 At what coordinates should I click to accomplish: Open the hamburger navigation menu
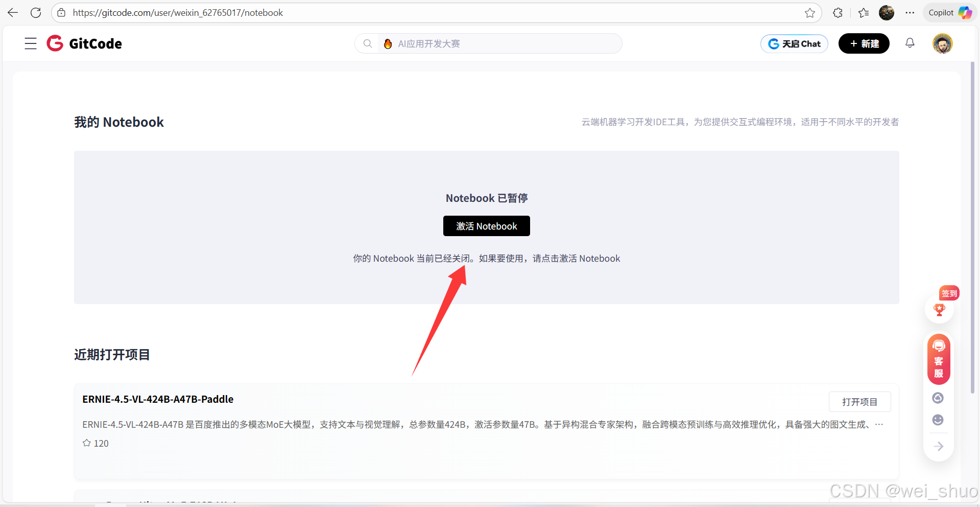tap(31, 43)
